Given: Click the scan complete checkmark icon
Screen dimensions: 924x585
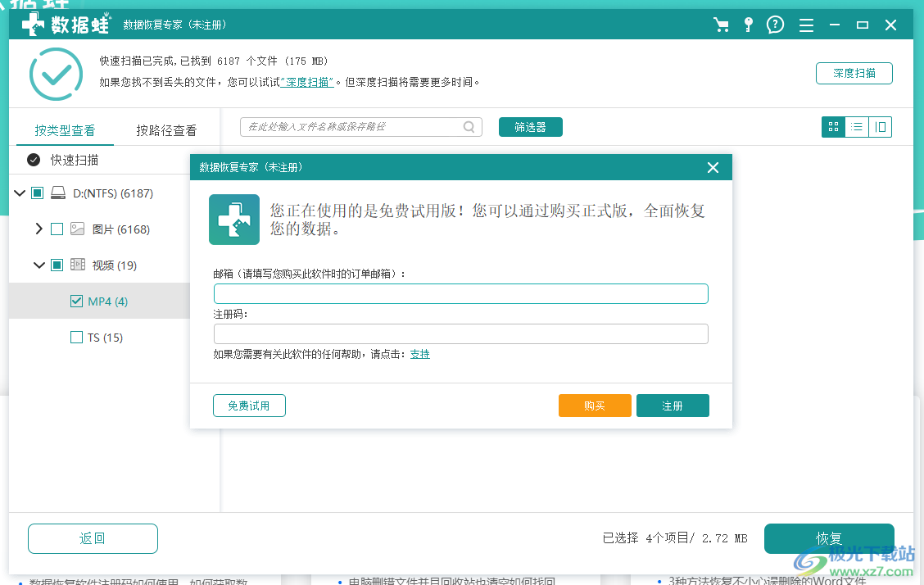Looking at the screenshot, I should coord(56,75).
